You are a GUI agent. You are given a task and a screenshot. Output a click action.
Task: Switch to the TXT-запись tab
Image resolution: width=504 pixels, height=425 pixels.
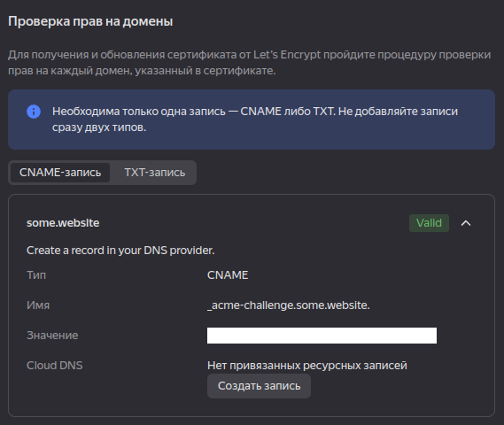(155, 173)
